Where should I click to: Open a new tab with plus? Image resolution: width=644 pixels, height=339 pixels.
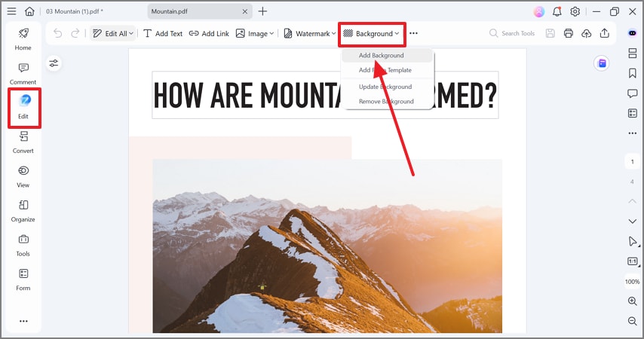tap(262, 11)
